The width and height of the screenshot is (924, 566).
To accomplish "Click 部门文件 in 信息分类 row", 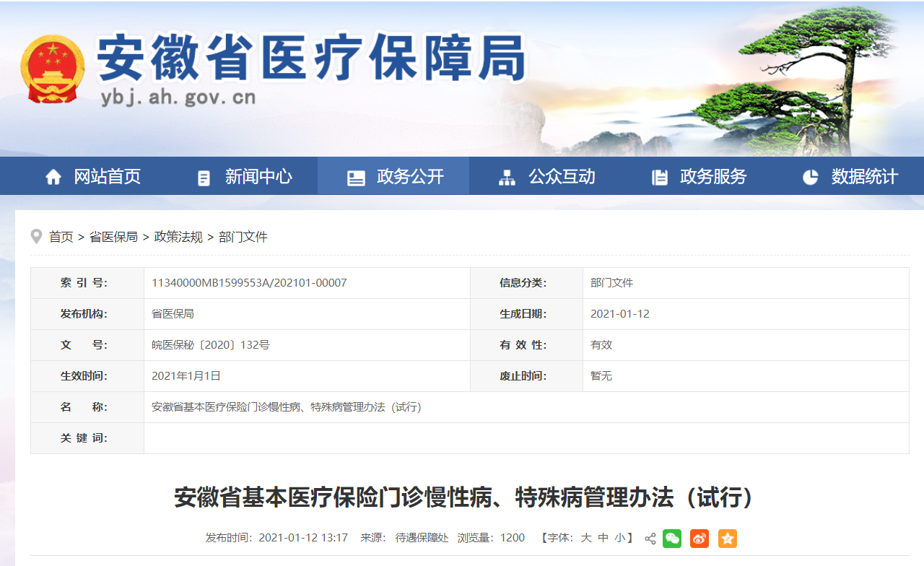I will click(611, 283).
